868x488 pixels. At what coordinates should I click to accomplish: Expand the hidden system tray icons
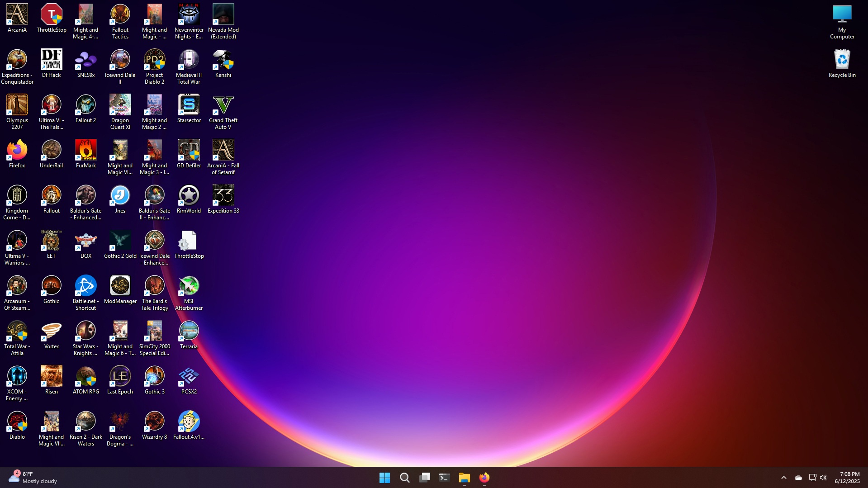[x=784, y=478]
